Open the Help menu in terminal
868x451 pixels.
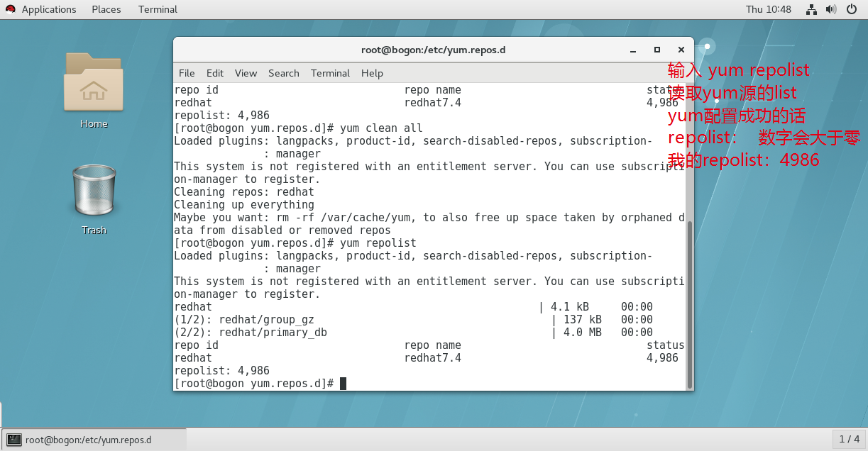(372, 73)
